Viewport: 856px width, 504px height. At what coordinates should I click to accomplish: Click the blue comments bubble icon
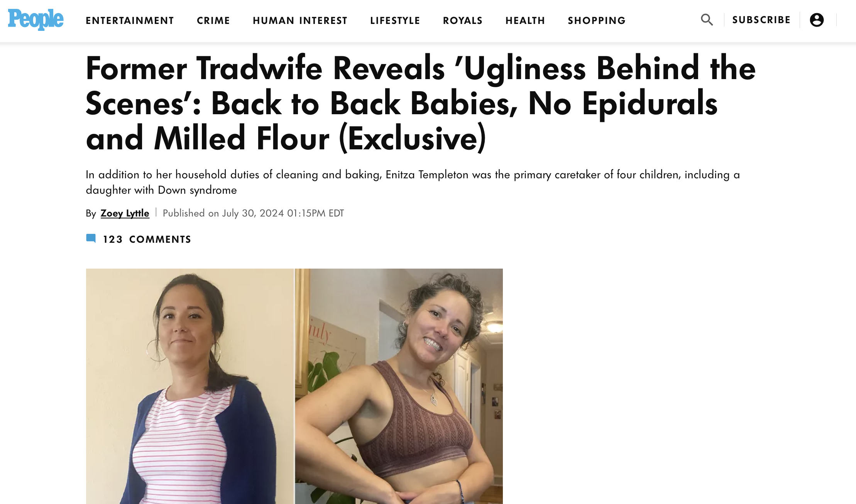click(x=91, y=238)
